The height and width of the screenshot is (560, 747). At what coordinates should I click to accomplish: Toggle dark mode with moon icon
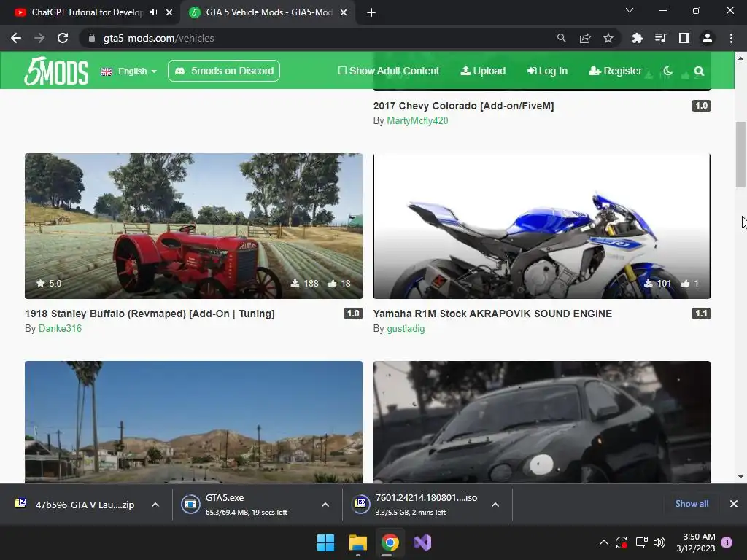pyautogui.click(x=668, y=71)
